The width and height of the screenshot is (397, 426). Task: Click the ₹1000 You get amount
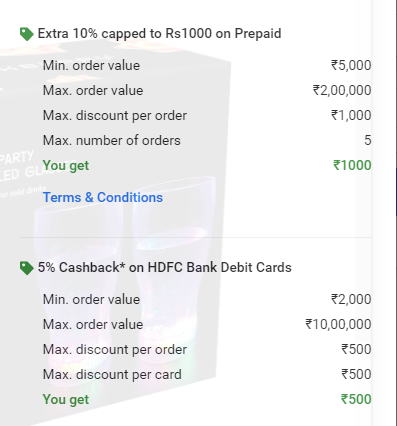coord(352,165)
